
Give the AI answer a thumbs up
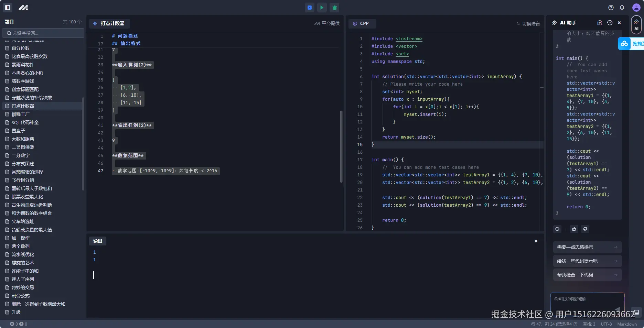[574, 229]
